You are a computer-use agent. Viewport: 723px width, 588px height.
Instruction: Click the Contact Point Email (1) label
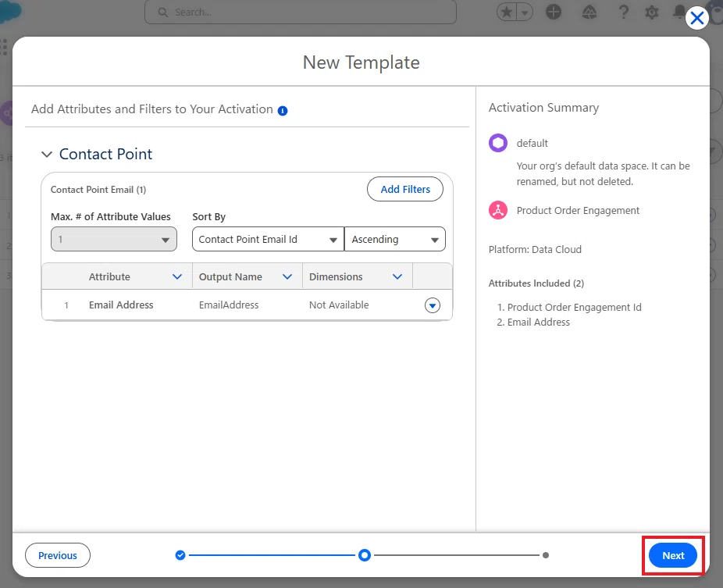[98, 190]
